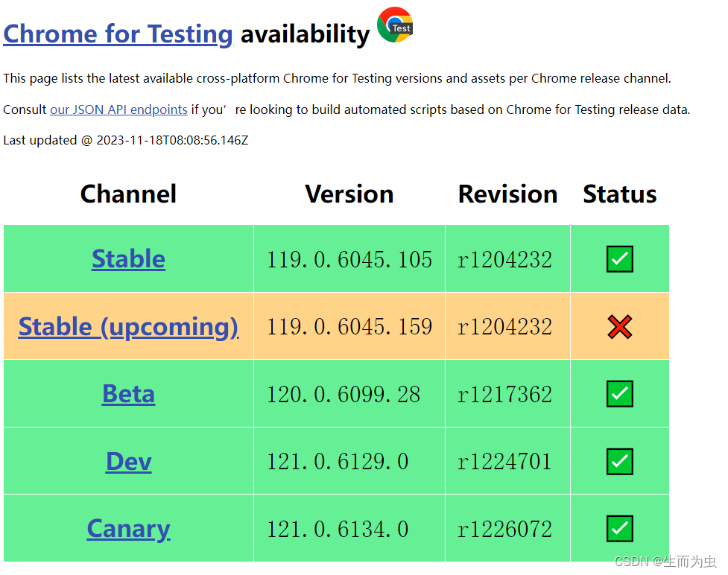Open the Stable (upcoming) channel link
This screenshot has height=575, width=728.
(x=129, y=327)
